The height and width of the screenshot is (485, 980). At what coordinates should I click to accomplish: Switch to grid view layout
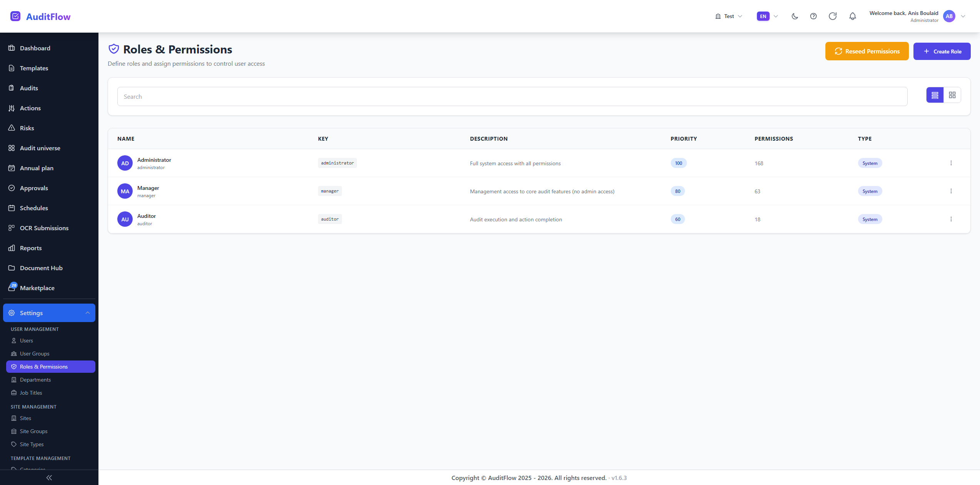(952, 95)
